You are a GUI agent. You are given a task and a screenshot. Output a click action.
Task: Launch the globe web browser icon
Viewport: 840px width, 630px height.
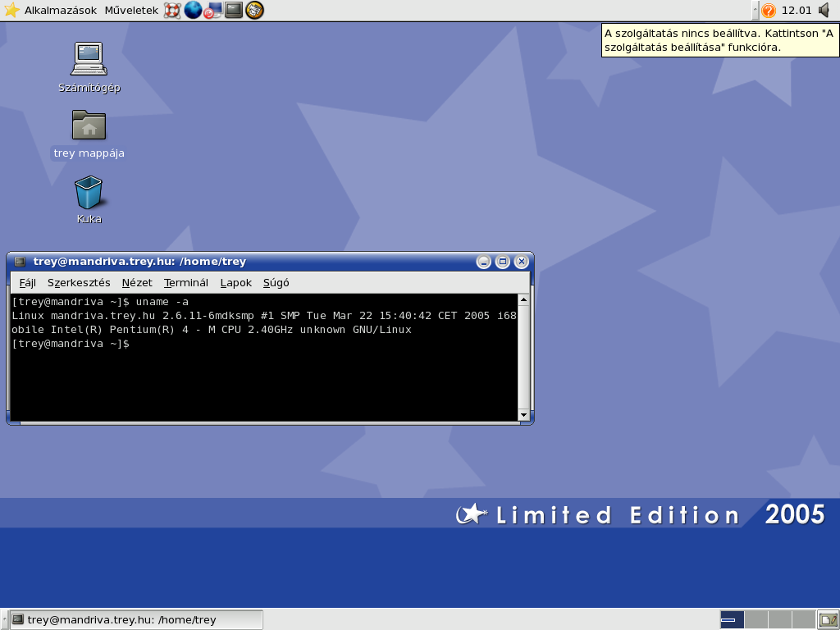(193, 10)
